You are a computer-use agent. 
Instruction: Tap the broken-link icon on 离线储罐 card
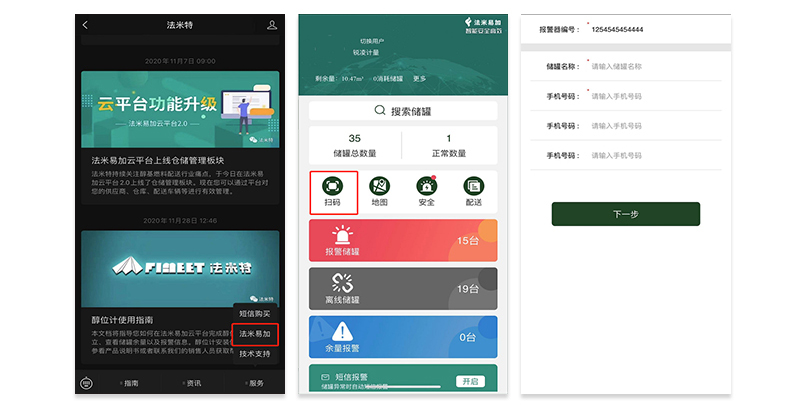point(342,283)
